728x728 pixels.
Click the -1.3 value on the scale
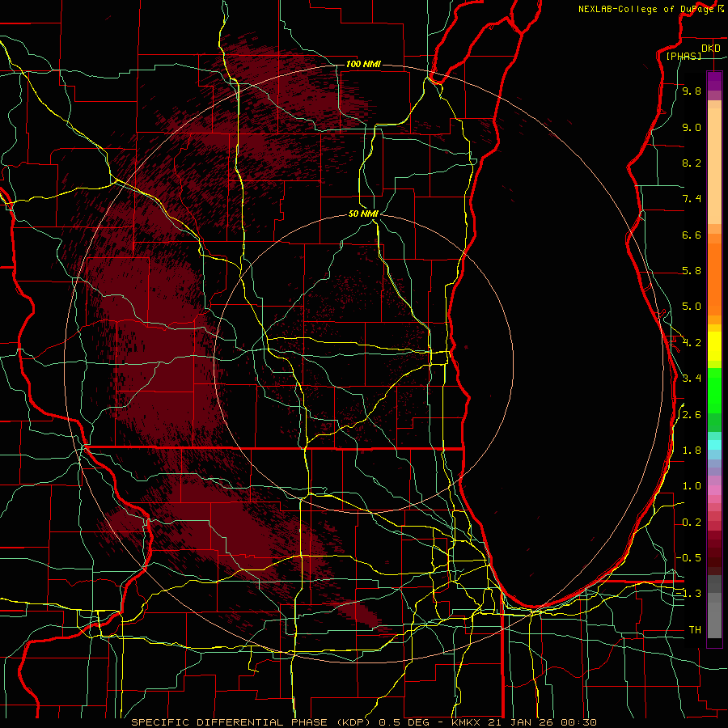tap(688, 595)
